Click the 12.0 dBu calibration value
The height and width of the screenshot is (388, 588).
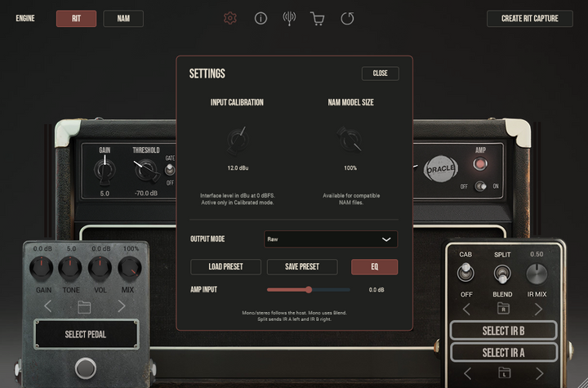(238, 167)
